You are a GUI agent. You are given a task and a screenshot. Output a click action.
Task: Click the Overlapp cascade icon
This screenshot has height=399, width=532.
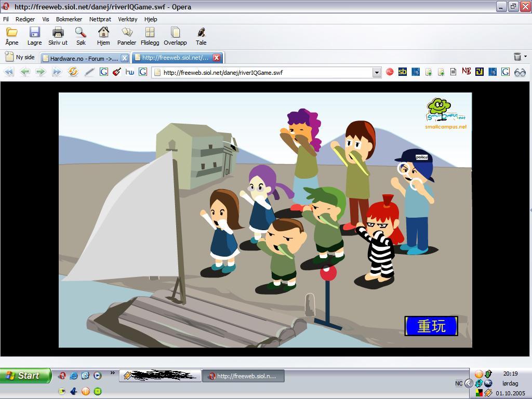[x=176, y=33]
